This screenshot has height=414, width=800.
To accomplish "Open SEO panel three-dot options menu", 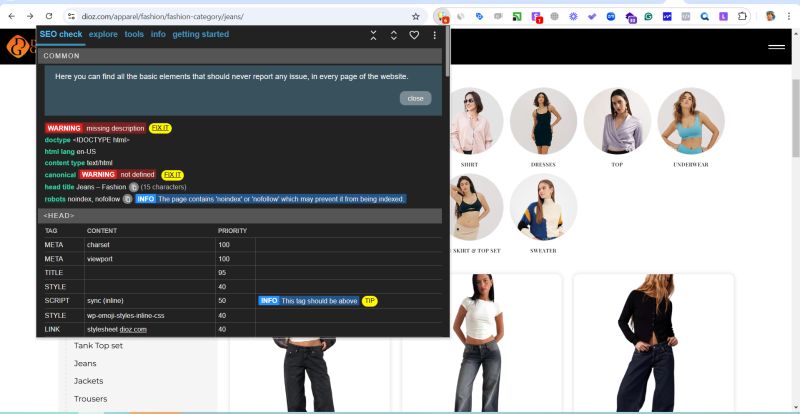I will pyautogui.click(x=434, y=35).
